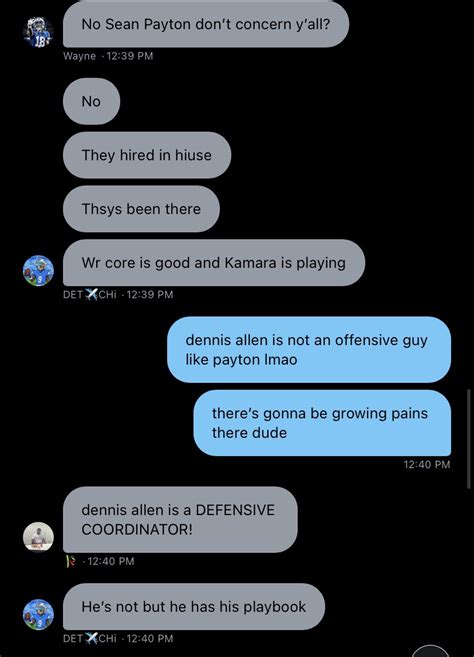Select 'dennis allen is a DEFENSIVE COORDINATOR!' message
This screenshot has height=657, width=474.
180,520
